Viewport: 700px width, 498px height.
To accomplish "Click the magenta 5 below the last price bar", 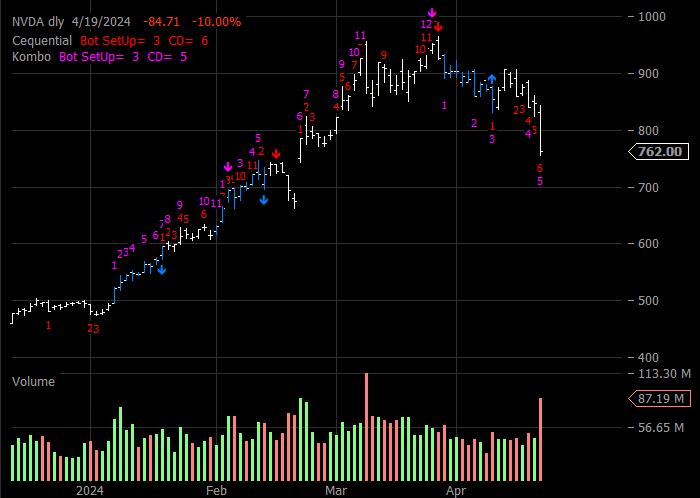I will (540, 181).
